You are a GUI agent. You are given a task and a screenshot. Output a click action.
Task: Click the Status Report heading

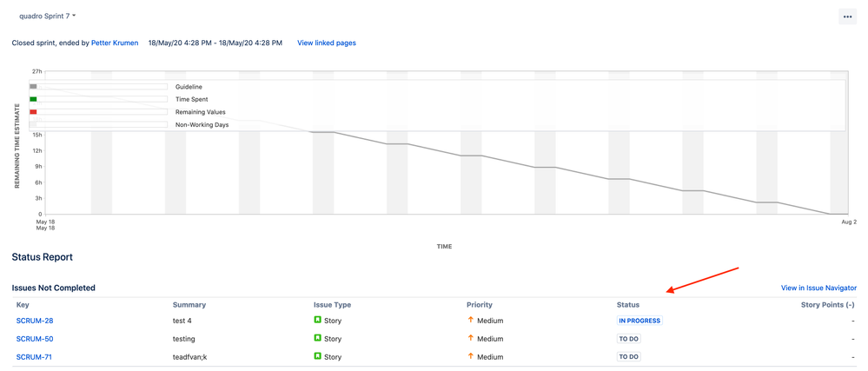pyautogui.click(x=42, y=257)
